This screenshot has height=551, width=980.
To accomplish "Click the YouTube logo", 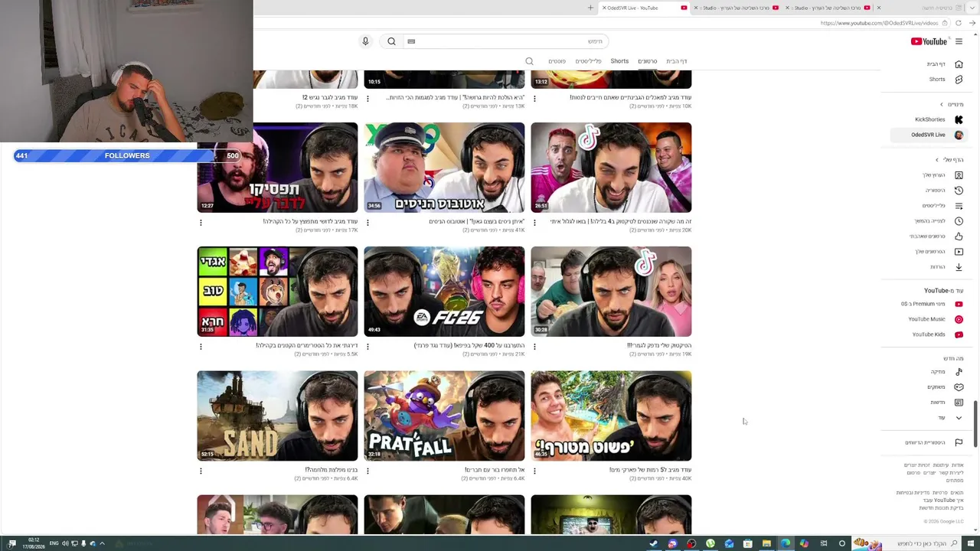I will 929,41.
